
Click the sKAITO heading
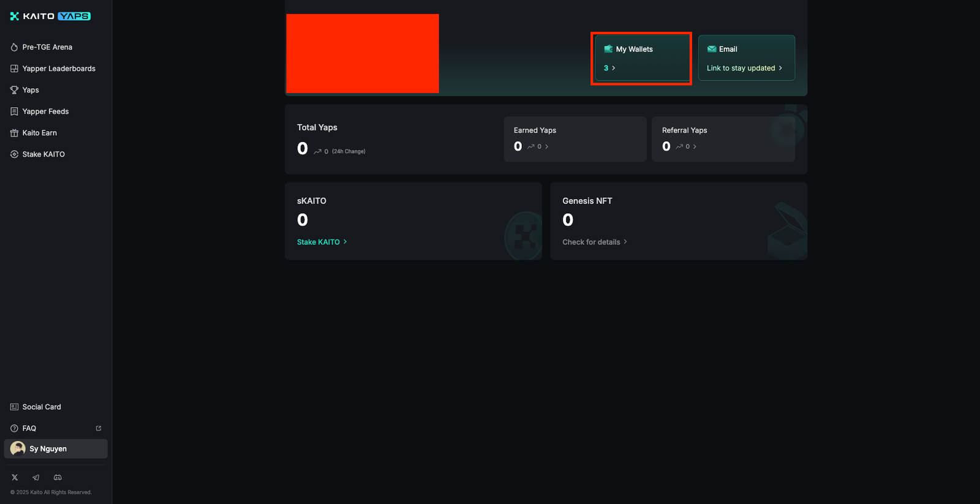pyautogui.click(x=312, y=201)
